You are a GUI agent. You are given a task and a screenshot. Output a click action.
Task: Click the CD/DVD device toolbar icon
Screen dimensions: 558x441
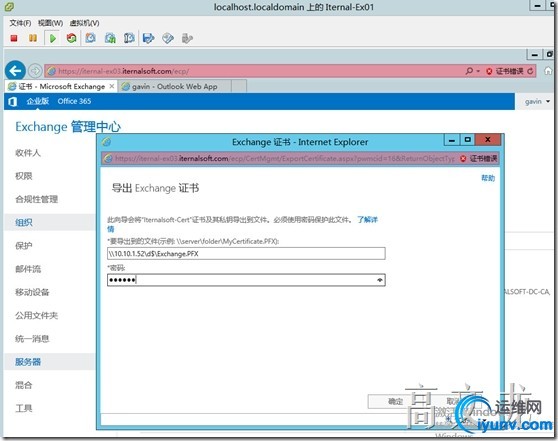pos(168,38)
